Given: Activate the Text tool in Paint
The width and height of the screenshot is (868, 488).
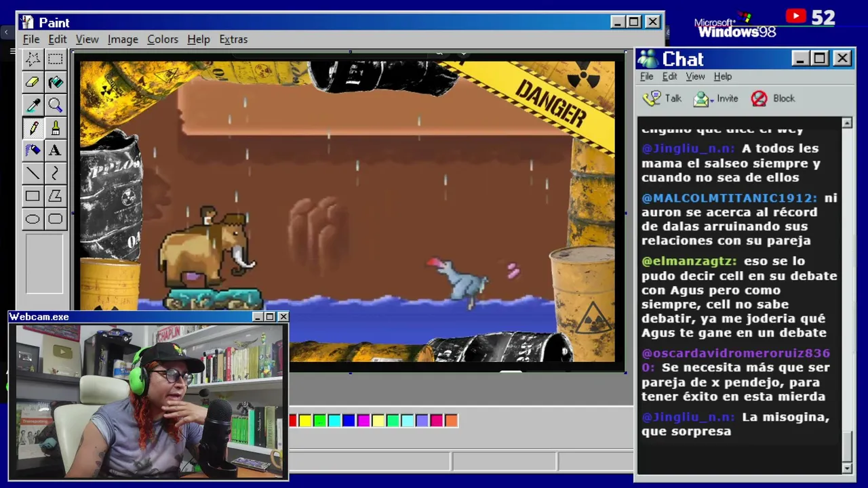Looking at the screenshot, I should click(x=56, y=150).
